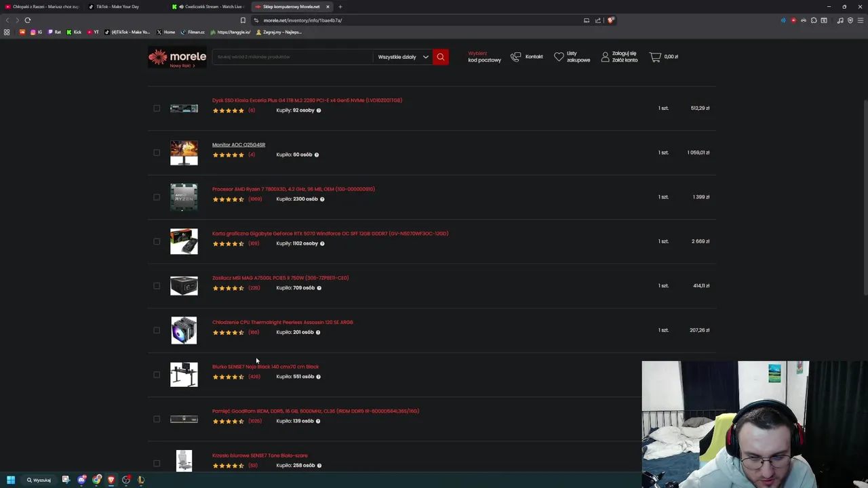The height and width of the screenshot is (488, 868).
Task: Click the music note playlist icon
Action: pos(840,20)
